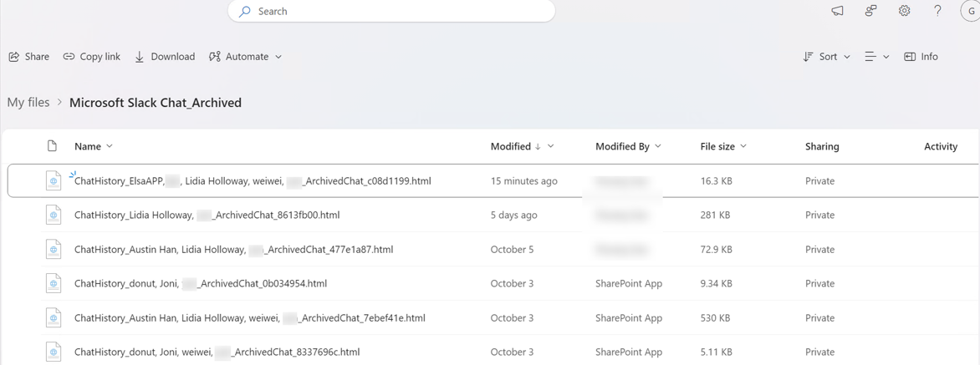Click the 5.11 KB file size cell
This screenshot has width=980, height=365.
point(717,352)
